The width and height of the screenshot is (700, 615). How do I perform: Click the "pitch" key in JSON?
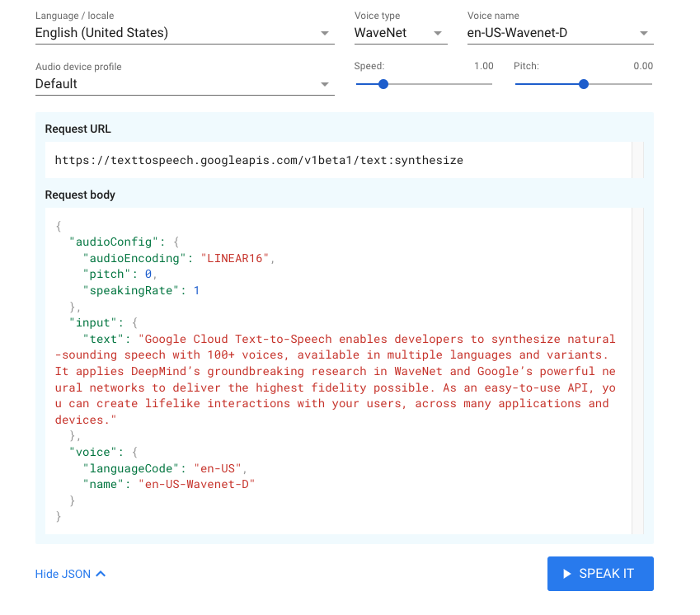click(106, 274)
